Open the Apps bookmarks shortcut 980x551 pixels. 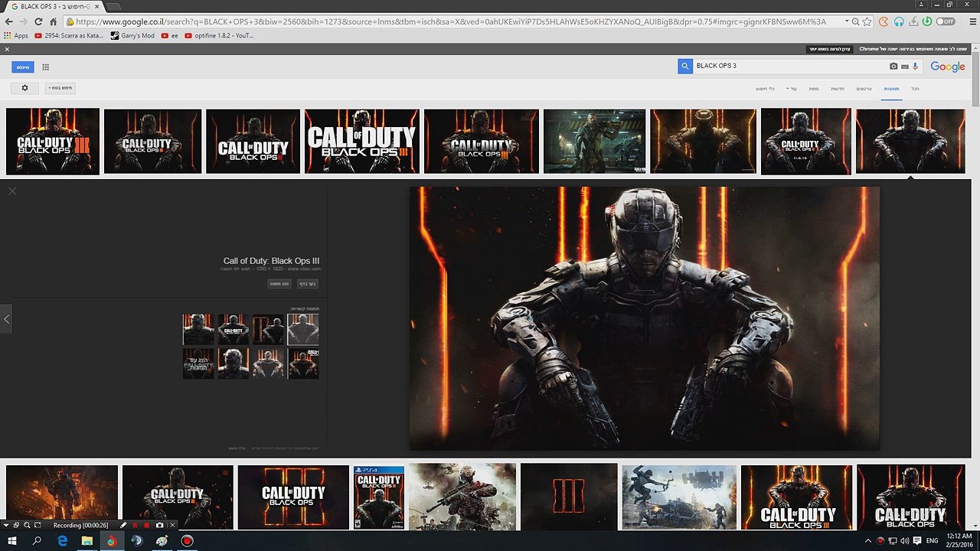pos(16,35)
